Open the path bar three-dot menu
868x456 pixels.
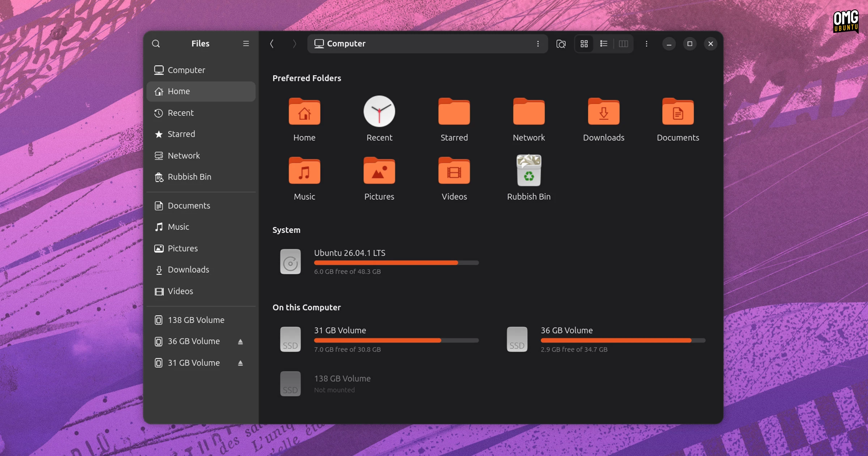click(538, 44)
